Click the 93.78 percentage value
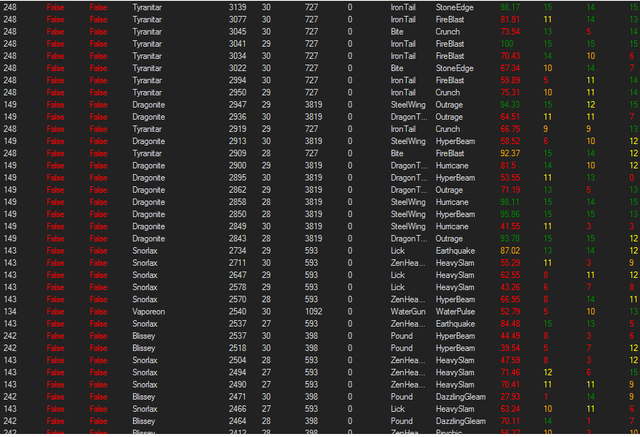This screenshot has width=640, height=437. click(x=510, y=239)
